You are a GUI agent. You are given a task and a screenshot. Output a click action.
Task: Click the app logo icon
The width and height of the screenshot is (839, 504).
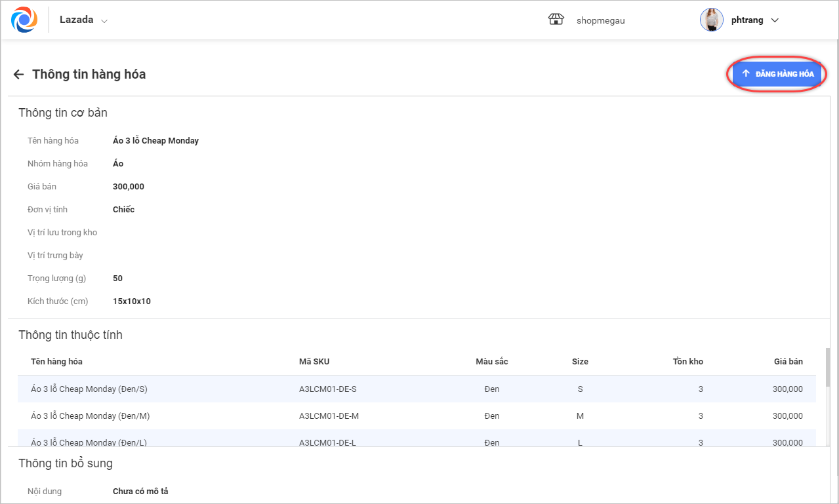tap(24, 20)
